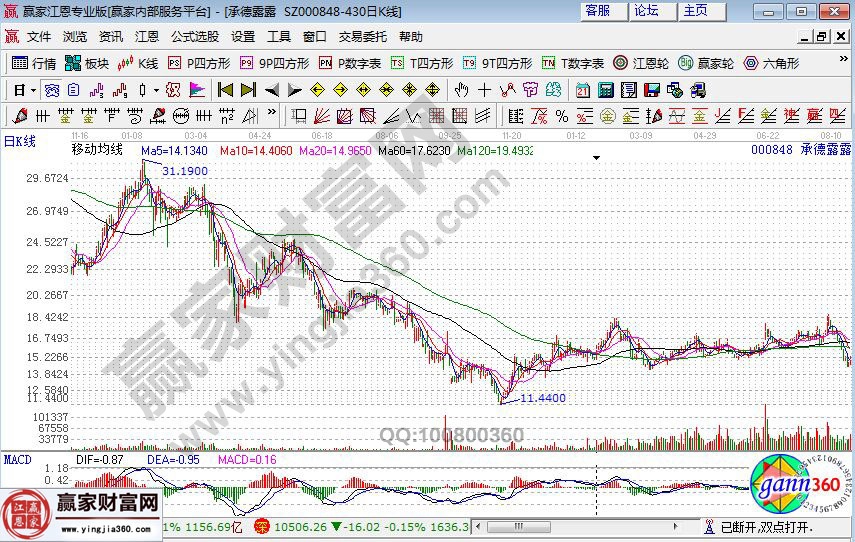Click the 论坛 forum button
This screenshot has width=855, height=542.
(646, 11)
